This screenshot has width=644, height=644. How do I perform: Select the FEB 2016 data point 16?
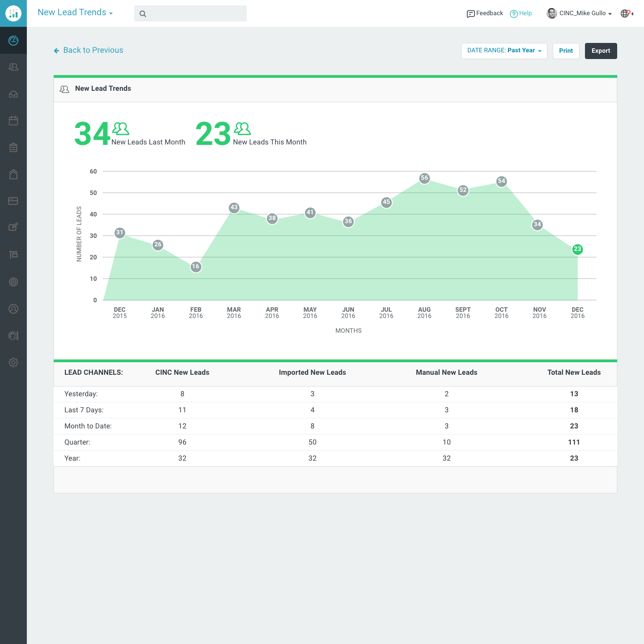(x=196, y=267)
